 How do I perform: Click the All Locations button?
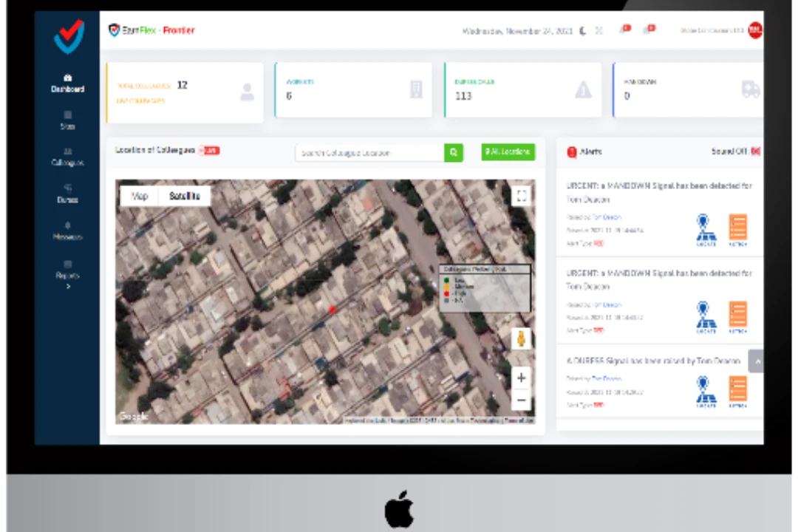508,152
